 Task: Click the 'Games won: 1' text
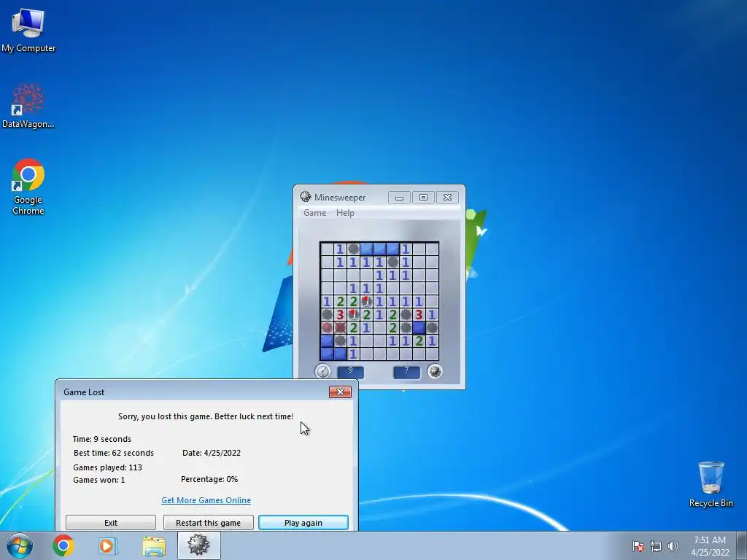coord(99,480)
